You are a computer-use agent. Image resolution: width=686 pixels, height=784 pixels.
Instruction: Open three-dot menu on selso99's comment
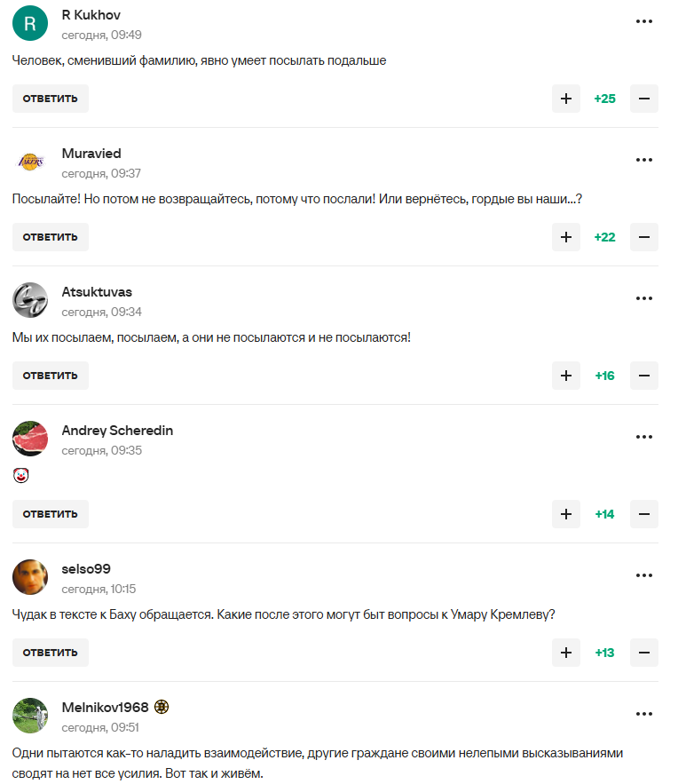tap(644, 575)
